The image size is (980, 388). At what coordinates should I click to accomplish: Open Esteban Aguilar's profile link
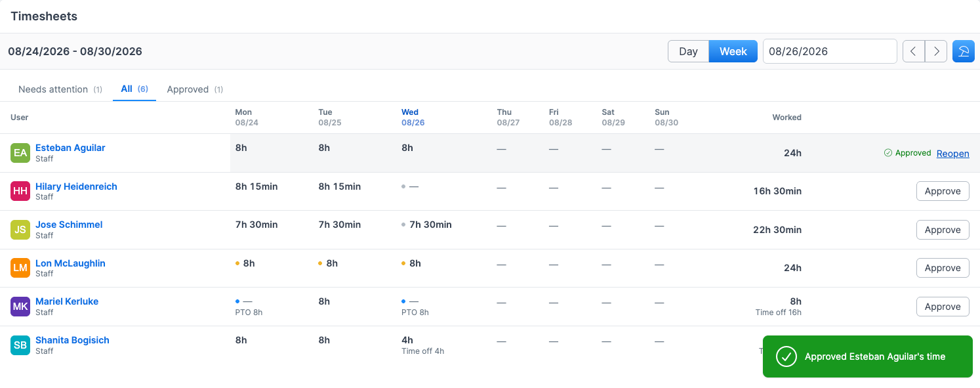(x=70, y=148)
